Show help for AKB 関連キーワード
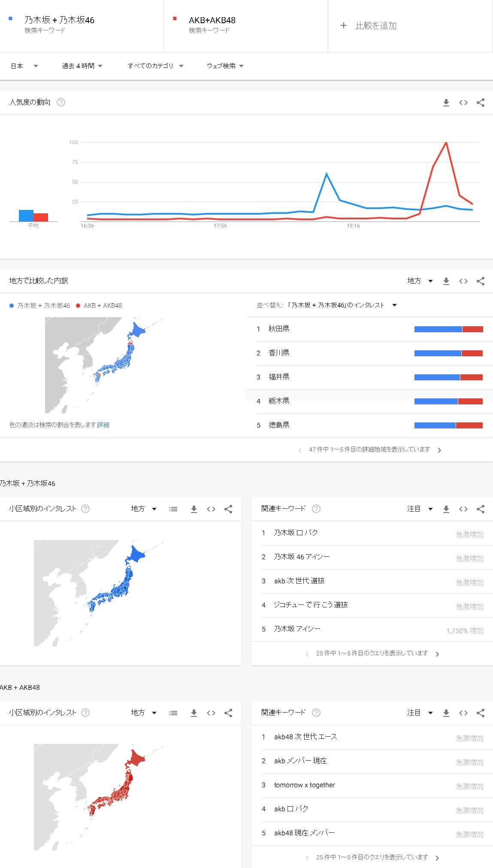Image resolution: width=493 pixels, height=868 pixels. [x=316, y=713]
